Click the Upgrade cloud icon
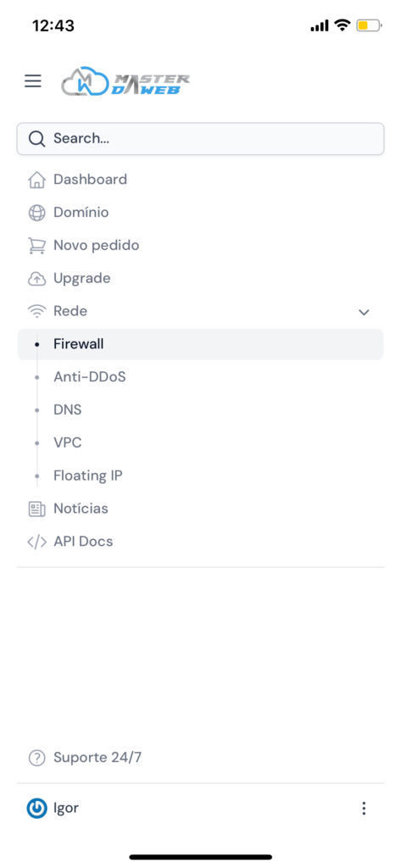The image size is (401, 868). pyautogui.click(x=36, y=278)
